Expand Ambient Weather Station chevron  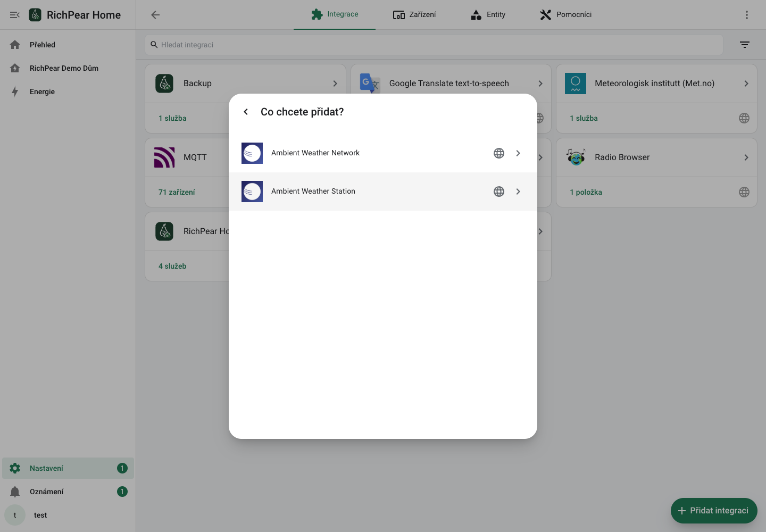click(x=518, y=192)
